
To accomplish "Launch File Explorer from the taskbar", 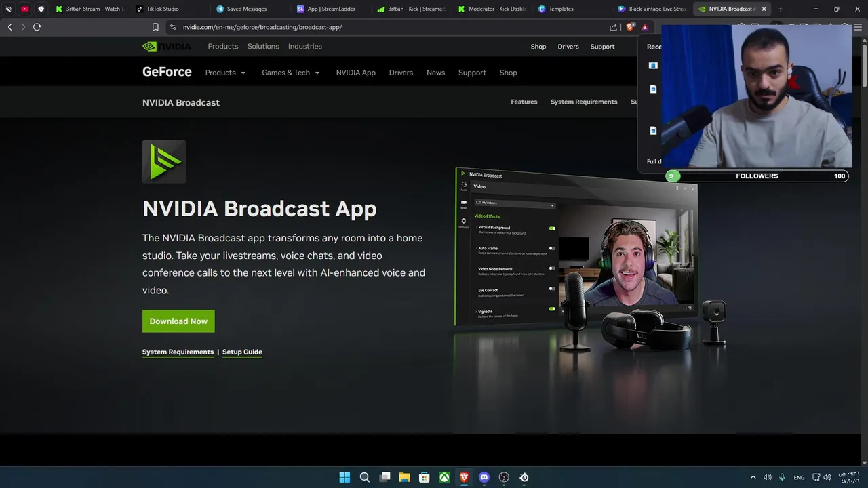I will pyautogui.click(x=404, y=477).
